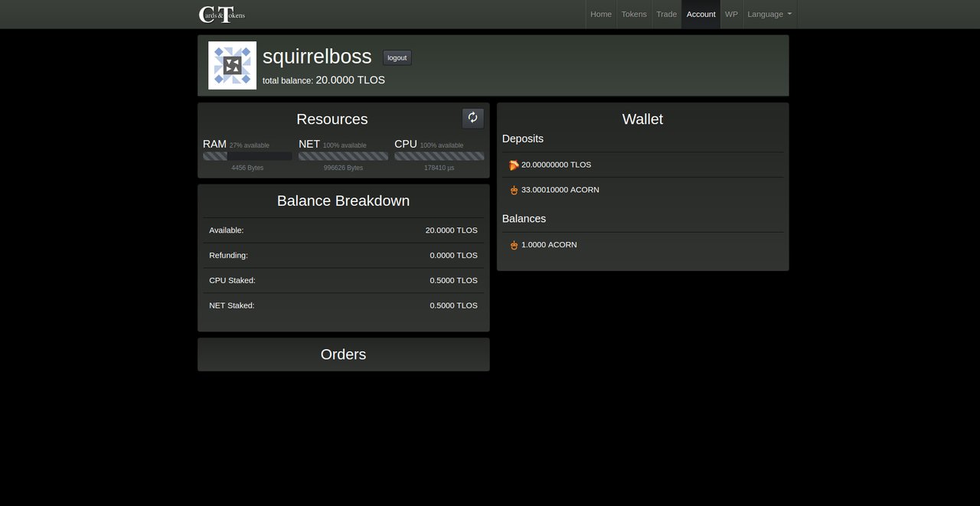Click the 4456 Bytes value
This screenshot has width=980, height=506.
tap(247, 168)
